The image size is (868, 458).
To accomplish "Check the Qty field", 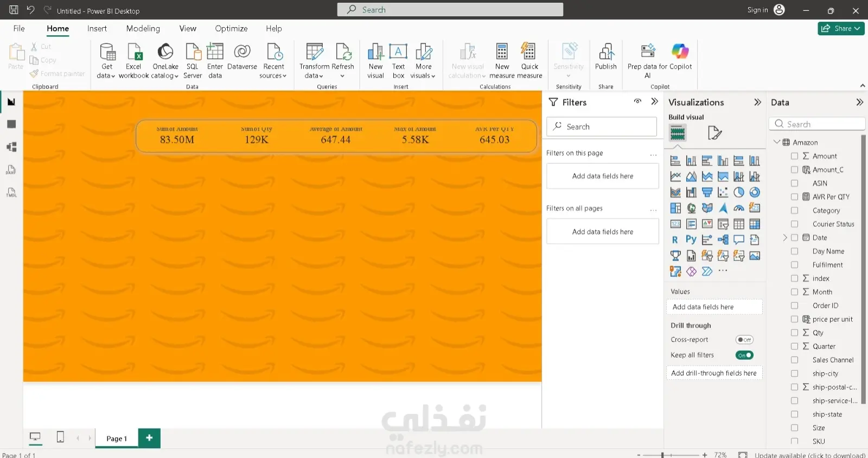I will [x=794, y=333].
